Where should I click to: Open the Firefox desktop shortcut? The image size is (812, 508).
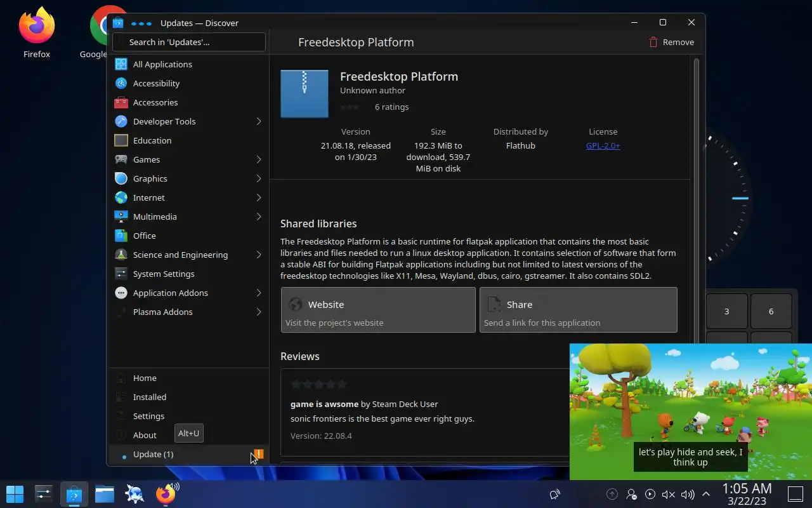coord(37,33)
